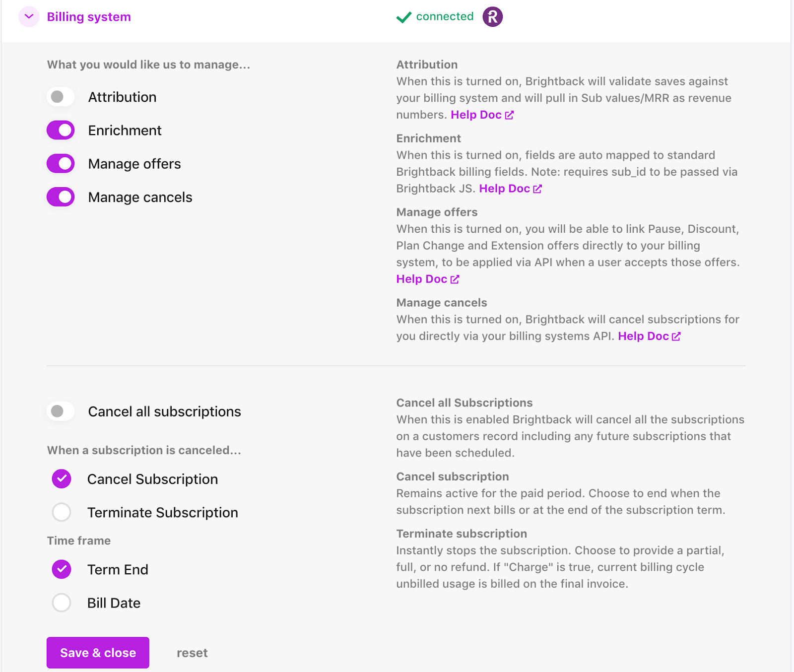The width and height of the screenshot is (794, 672).
Task: Enable the Attribution toggle
Action: [60, 97]
